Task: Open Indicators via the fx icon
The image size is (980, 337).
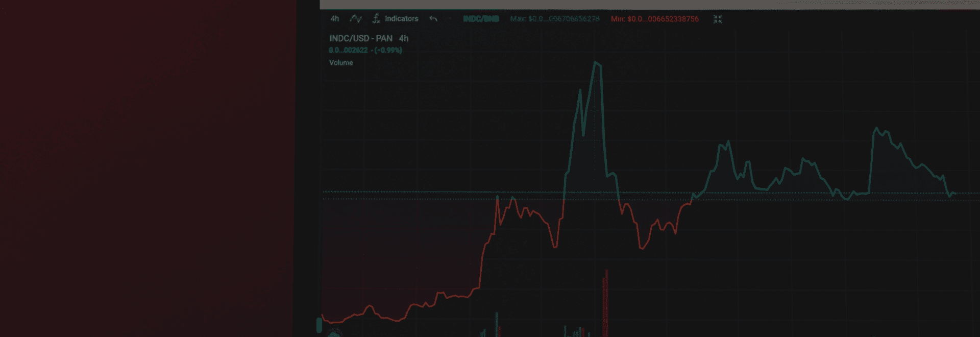Action: point(376,19)
